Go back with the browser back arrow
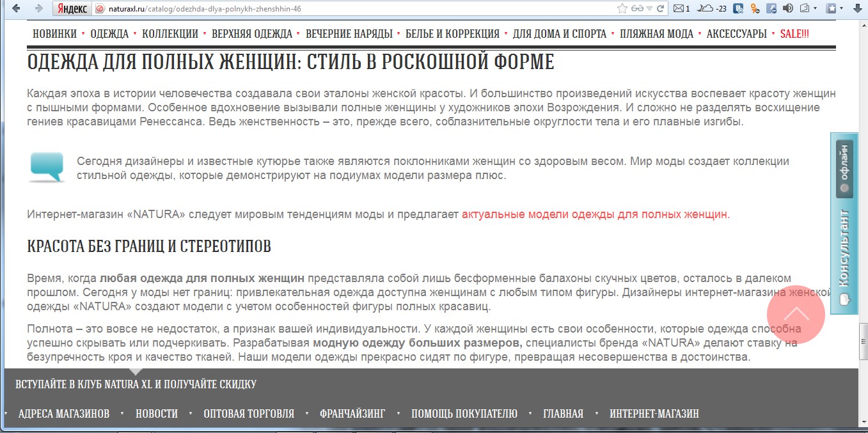The height and width of the screenshot is (433, 868). pos(15,8)
